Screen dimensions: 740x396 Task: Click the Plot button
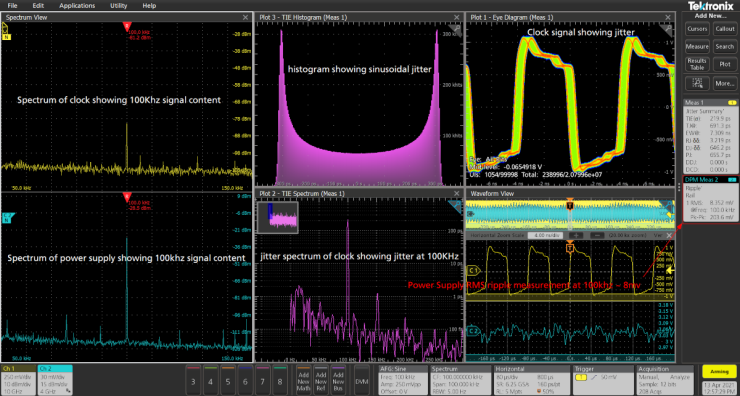tap(724, 64)
